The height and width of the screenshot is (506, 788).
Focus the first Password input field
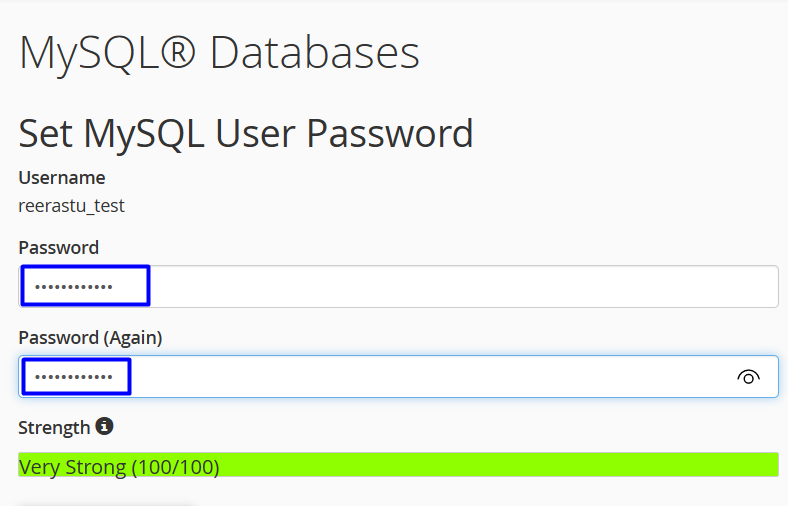pos(450,287)
